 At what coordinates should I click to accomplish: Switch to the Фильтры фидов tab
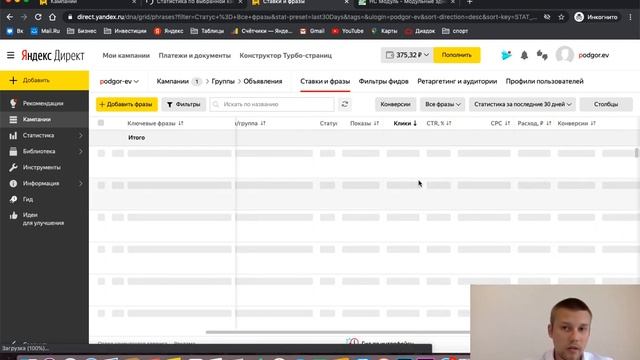click(x=383, y=82)
